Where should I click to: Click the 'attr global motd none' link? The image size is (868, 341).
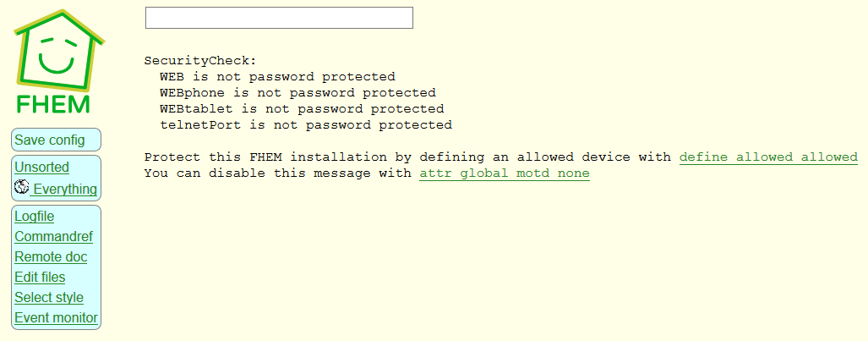(x=505, y=173)
